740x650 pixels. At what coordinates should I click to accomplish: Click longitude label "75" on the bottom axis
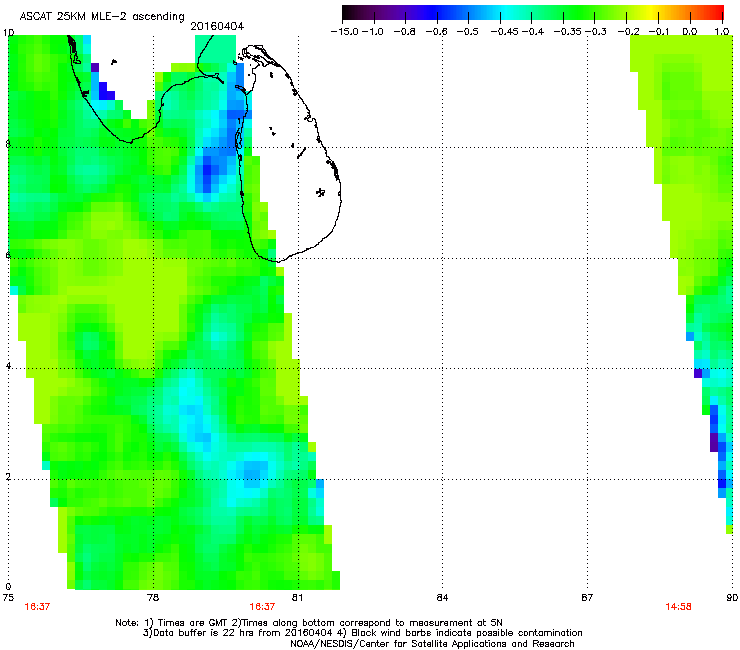[8, 598]
